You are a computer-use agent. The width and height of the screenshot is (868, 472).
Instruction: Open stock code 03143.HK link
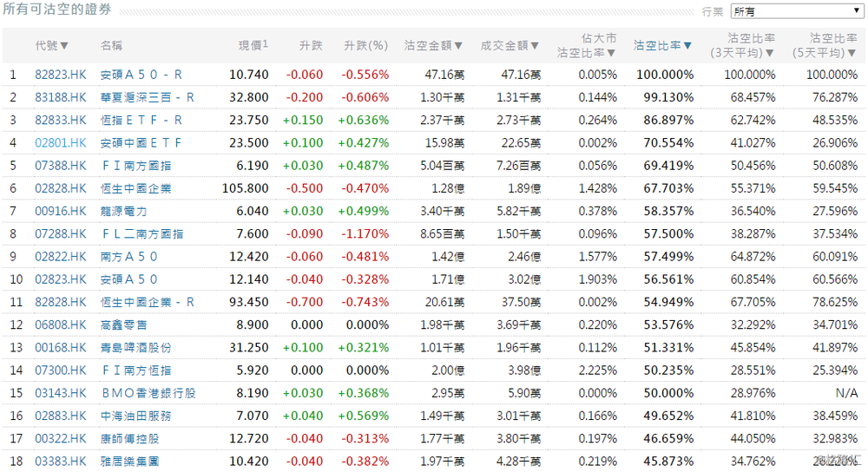pyautogui.click(x=61, y=393)
